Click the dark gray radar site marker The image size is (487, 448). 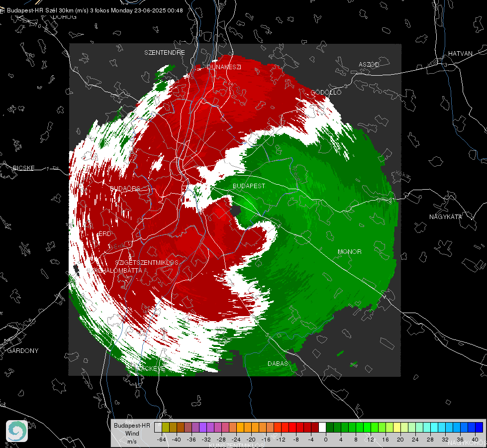coord(235,211)
